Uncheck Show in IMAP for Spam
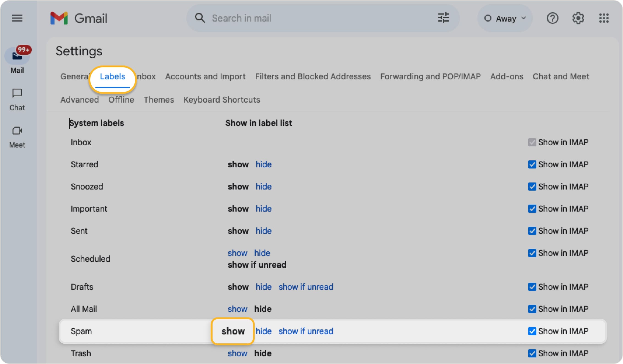The image size is (623, 364). point(532,331)
